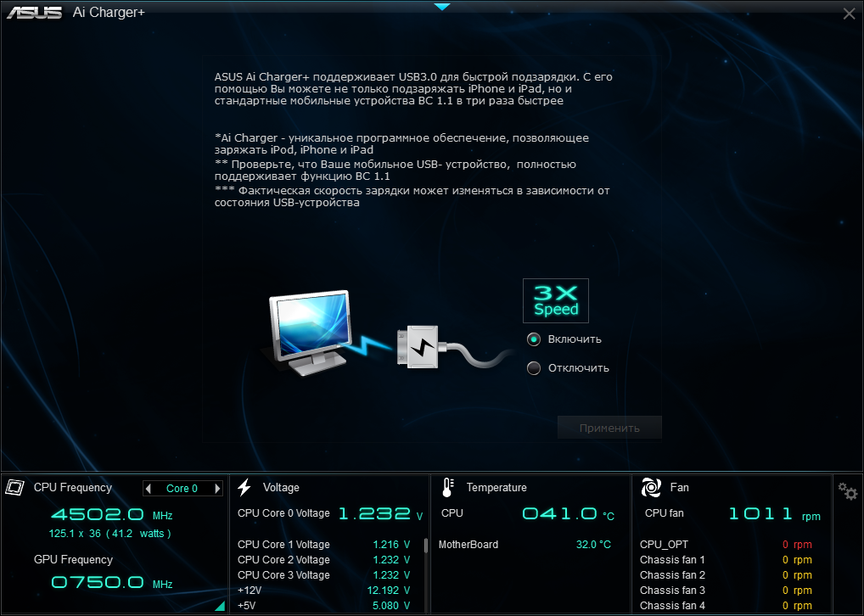This screenshot has height=616, width=864.
Task: Click the ASUS logo in the title bar
Action: [34, 12]
